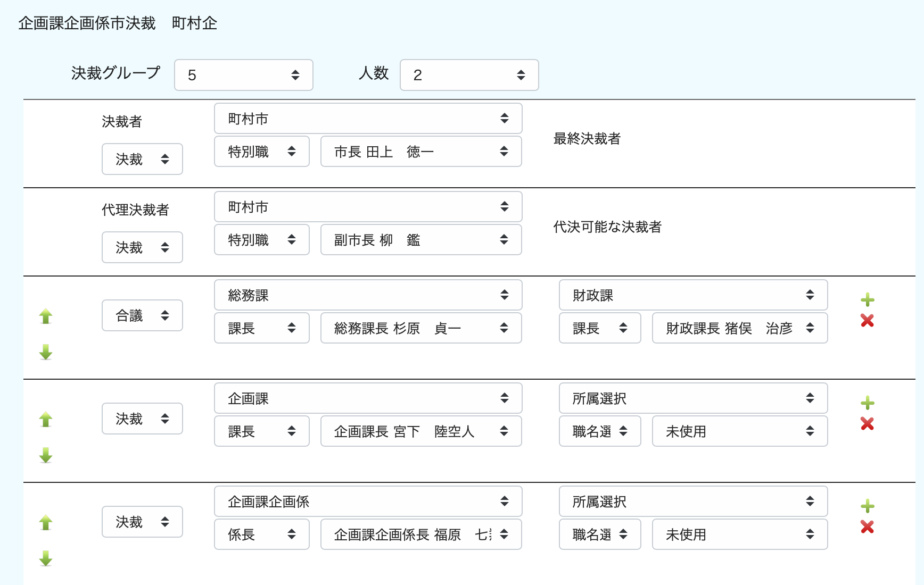The height and width of the screenshot is (585, 924).
Task: Move 企画課 row down with green arrow
Action: click(46, 455)
